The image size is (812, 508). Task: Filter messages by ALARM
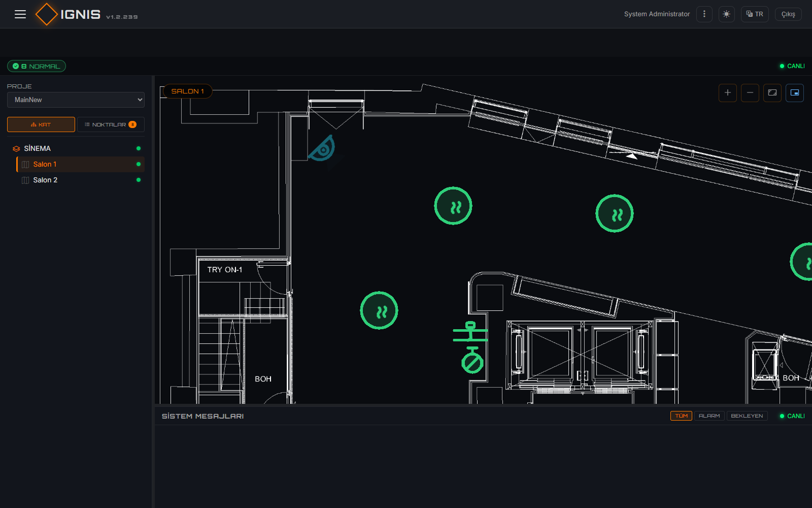pos(709,416)
